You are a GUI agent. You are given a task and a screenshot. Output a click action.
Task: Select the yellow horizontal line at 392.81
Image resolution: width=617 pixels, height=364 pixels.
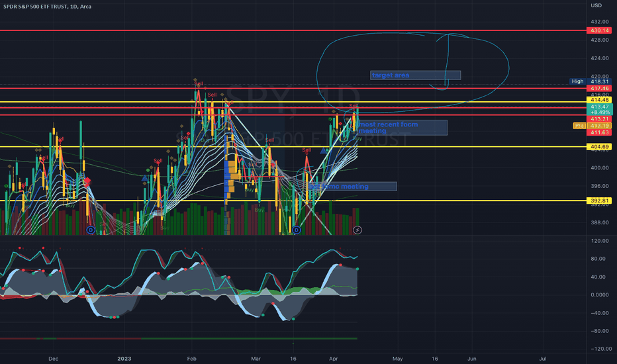(x=293, y=201)
